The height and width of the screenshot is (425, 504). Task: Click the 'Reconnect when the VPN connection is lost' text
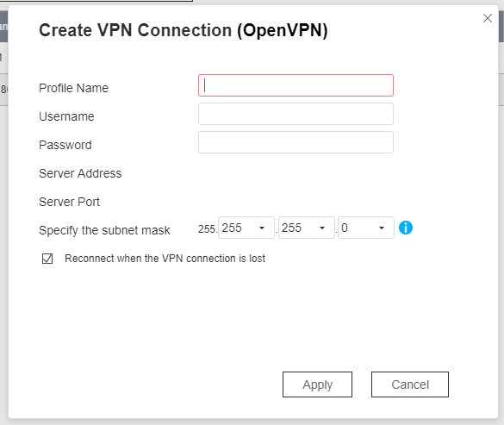click(165, 259)
